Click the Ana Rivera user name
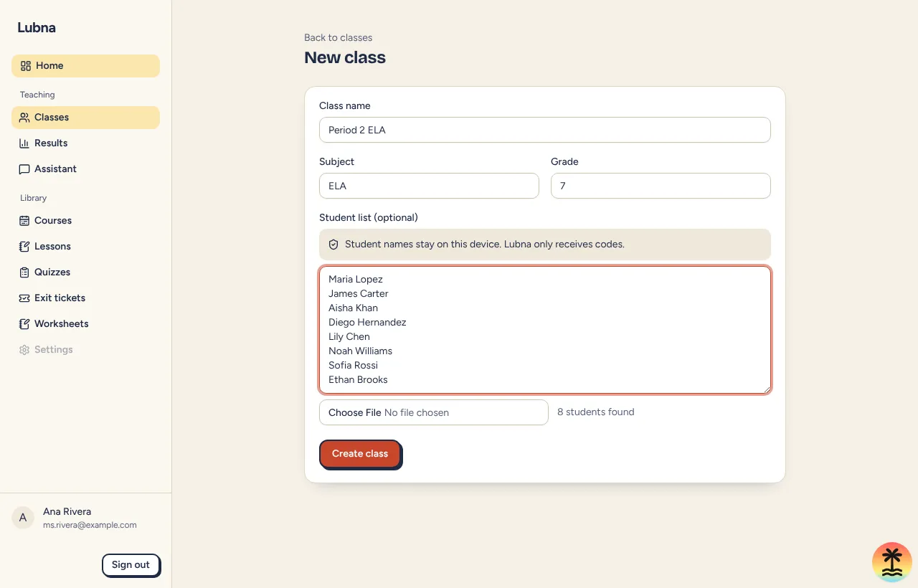This screenshot has width=918, height=588. click(67, 512)
